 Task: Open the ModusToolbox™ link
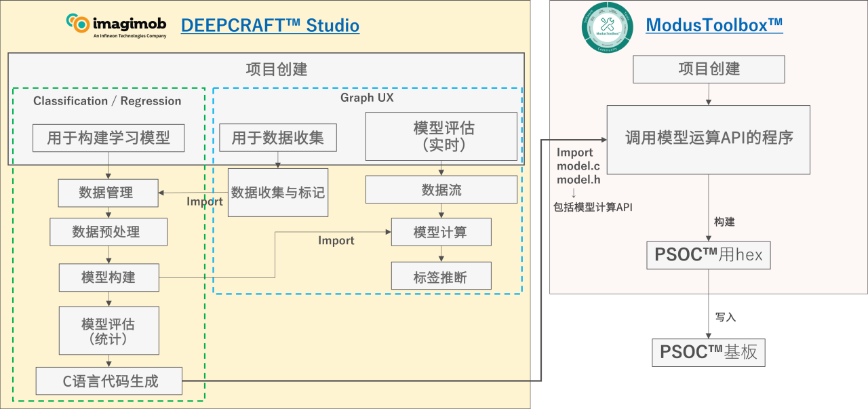(714, 25)
